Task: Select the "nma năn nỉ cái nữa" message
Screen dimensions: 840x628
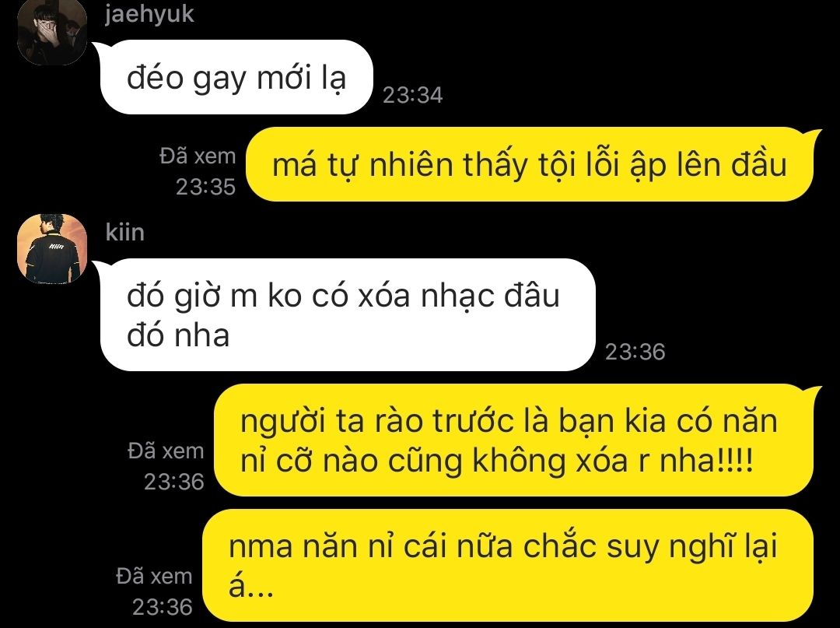Action: [x=507, y=566]
